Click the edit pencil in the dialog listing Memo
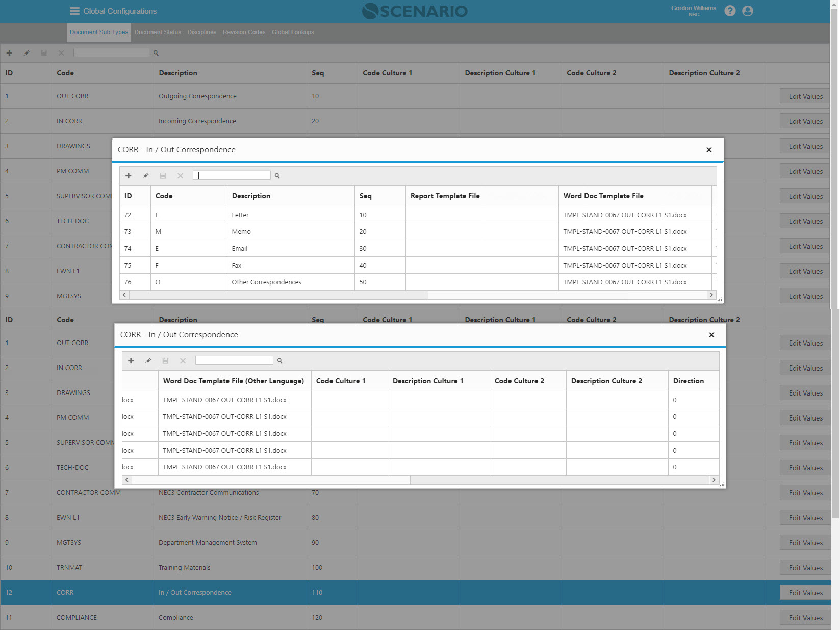The width and height of the screenshot is (840, 630). tap(146, 176)
